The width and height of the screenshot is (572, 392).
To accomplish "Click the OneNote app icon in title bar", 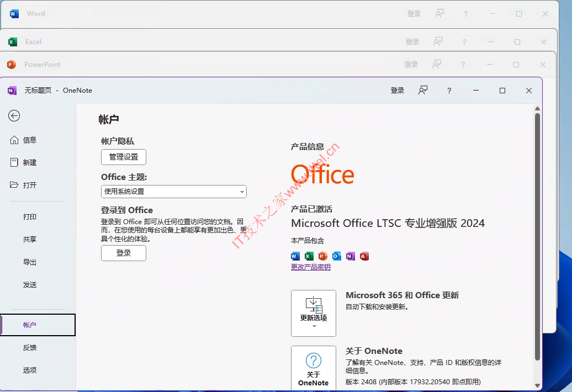I will [12, 91].
